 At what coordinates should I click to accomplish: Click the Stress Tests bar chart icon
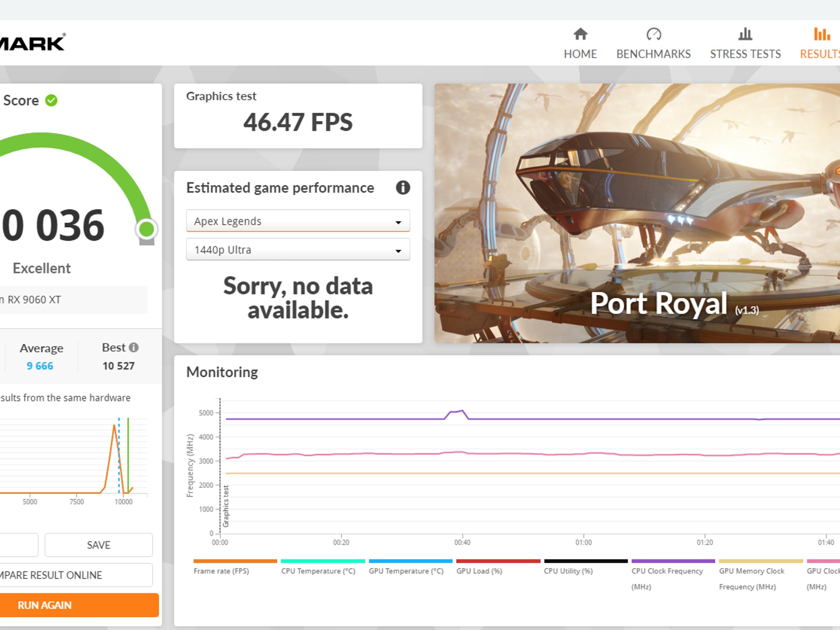click(745, 34)
